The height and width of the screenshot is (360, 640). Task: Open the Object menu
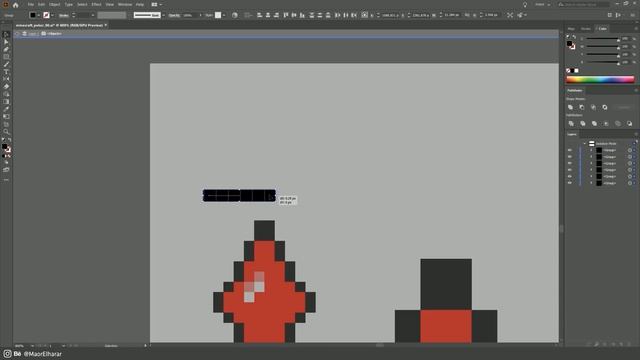pyautogui.click(x=54, y=4)
